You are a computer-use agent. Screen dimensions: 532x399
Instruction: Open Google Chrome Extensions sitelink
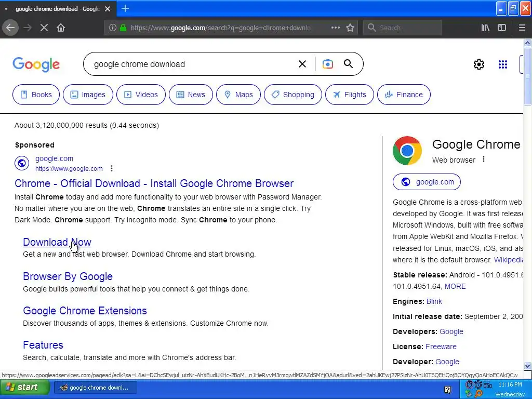point(85,311)
